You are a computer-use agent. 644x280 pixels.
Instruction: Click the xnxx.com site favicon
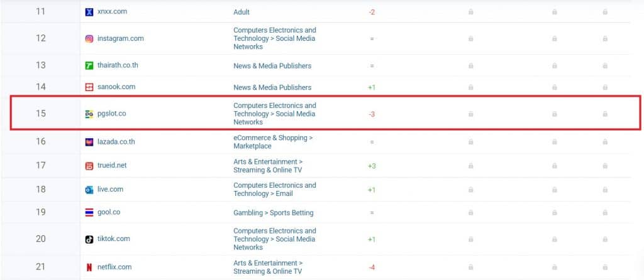tap(89, 12)
